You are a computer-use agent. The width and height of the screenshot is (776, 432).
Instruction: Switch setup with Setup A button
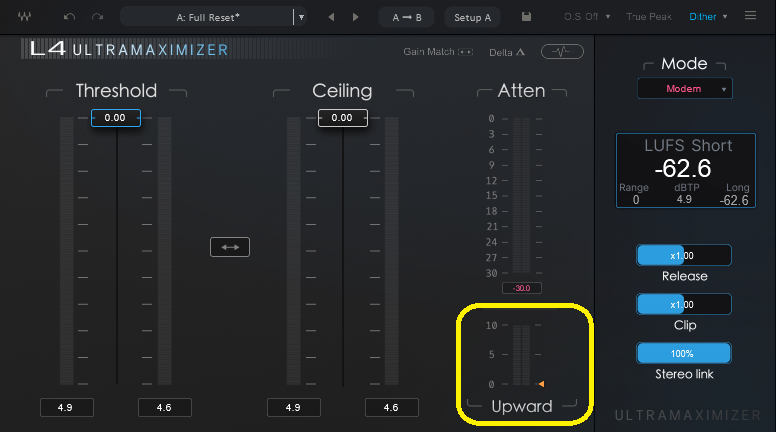(472, 17)
